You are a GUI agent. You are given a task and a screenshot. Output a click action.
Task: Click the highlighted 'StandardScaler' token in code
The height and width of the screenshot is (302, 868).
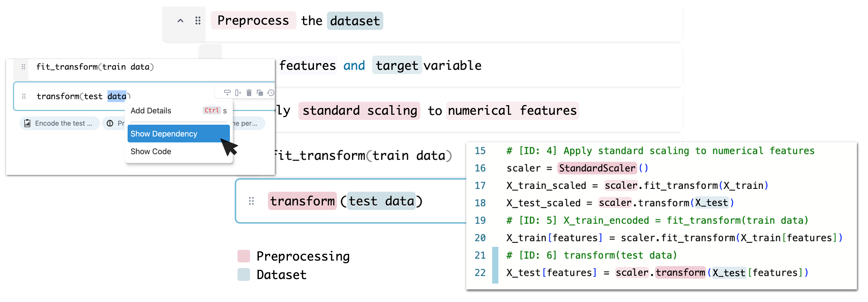[597, 168]
